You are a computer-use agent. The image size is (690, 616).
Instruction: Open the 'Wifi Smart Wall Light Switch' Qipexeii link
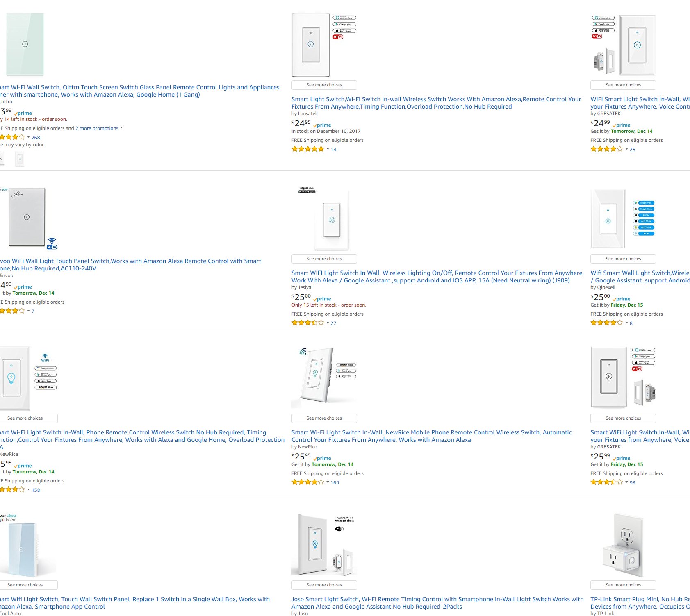point(640,277)
